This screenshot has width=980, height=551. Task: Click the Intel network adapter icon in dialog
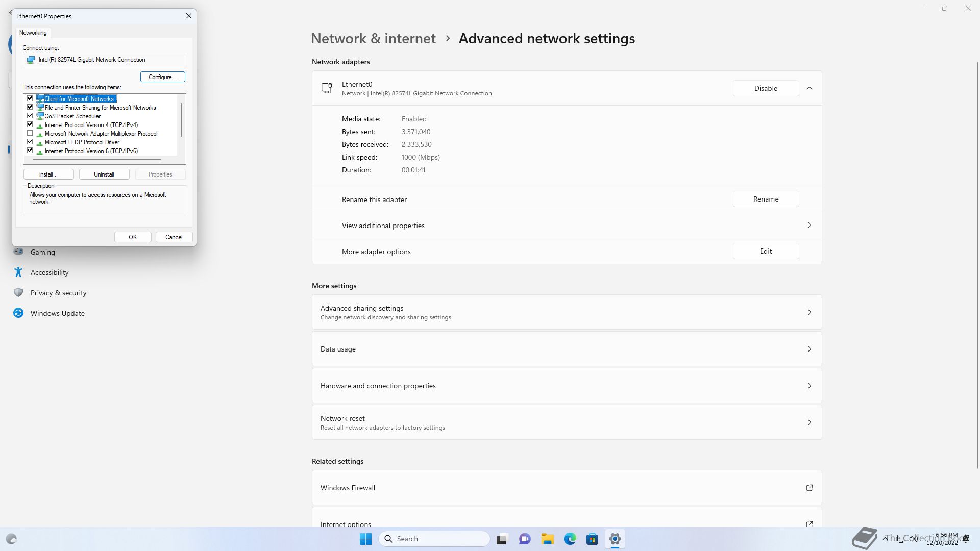point(31,60)
